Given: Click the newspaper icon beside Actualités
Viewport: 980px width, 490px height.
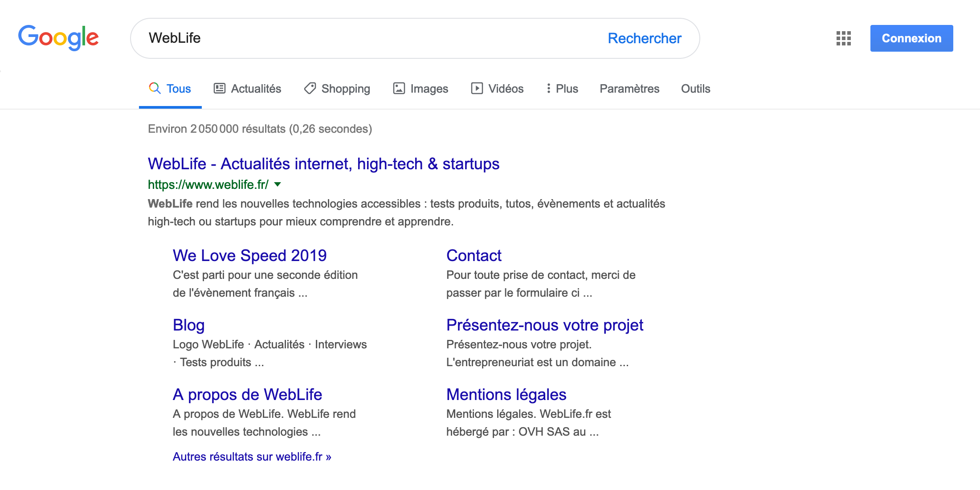Looking at the screenshot, I should pyautogui.click(x=220, y=88).
